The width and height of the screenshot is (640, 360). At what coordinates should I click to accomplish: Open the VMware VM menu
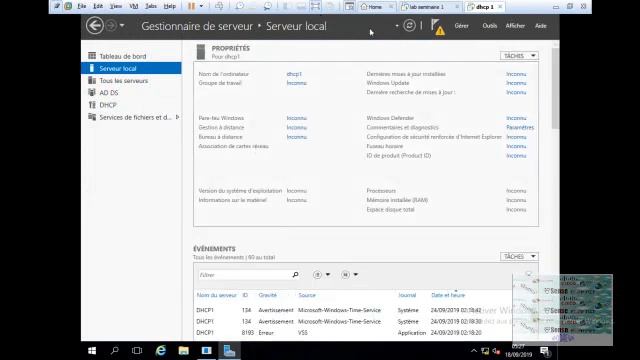tap(134, 6)
